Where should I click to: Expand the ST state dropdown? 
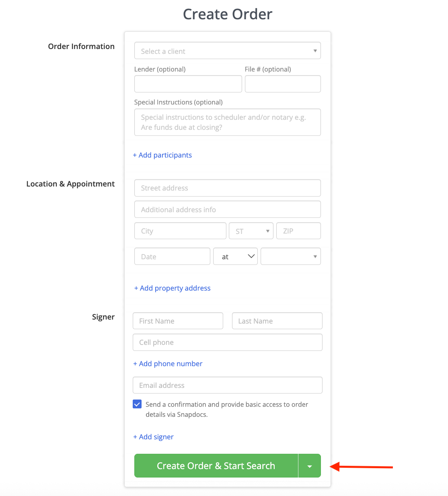click(x=251, y=231)
